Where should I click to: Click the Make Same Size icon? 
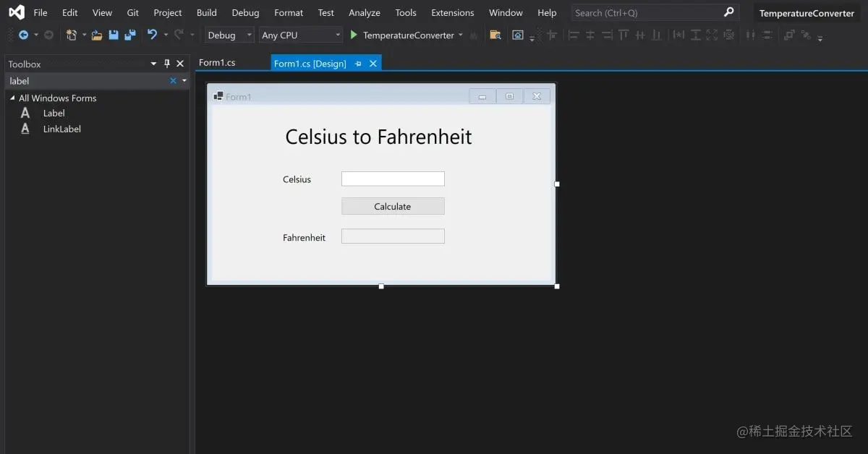[712, 35]
